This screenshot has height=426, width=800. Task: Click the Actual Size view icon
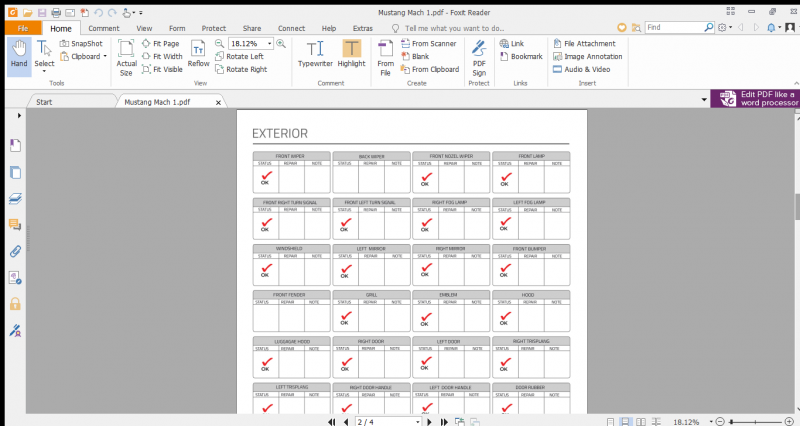[x=127, y=58]
